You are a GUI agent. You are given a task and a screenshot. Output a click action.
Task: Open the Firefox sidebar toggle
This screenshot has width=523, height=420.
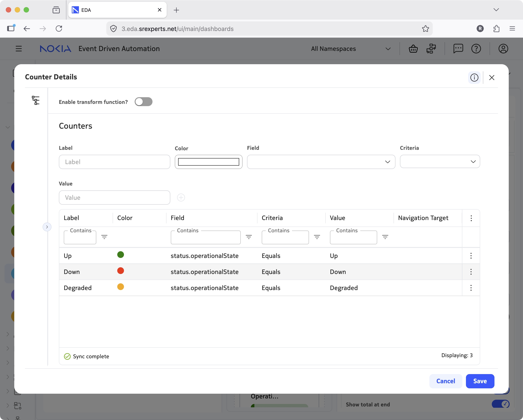pyautogui.click(x=11, y=28)
